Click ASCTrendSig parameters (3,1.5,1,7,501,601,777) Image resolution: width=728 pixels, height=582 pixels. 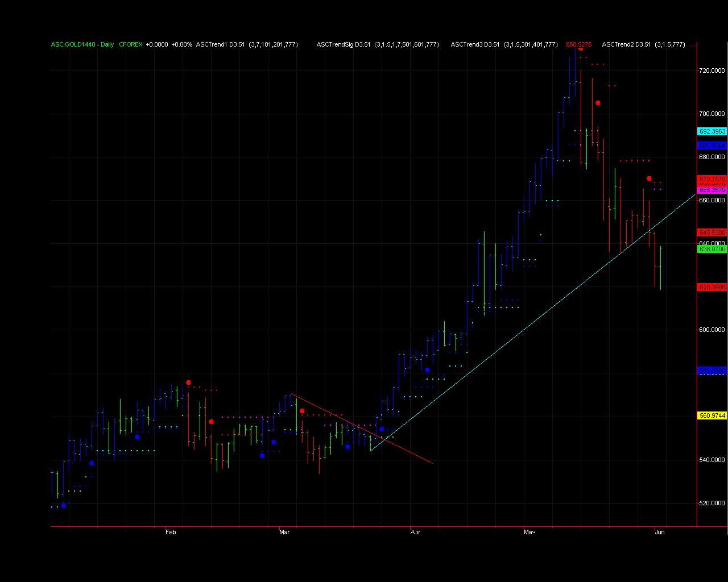coord(407,44)
